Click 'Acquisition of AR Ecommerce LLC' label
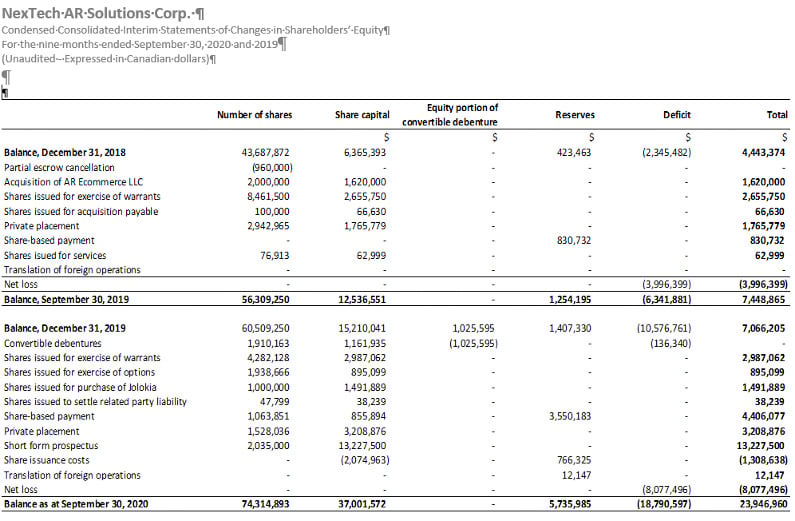Screen dimensions: 795x521 [x=74, y=182]
